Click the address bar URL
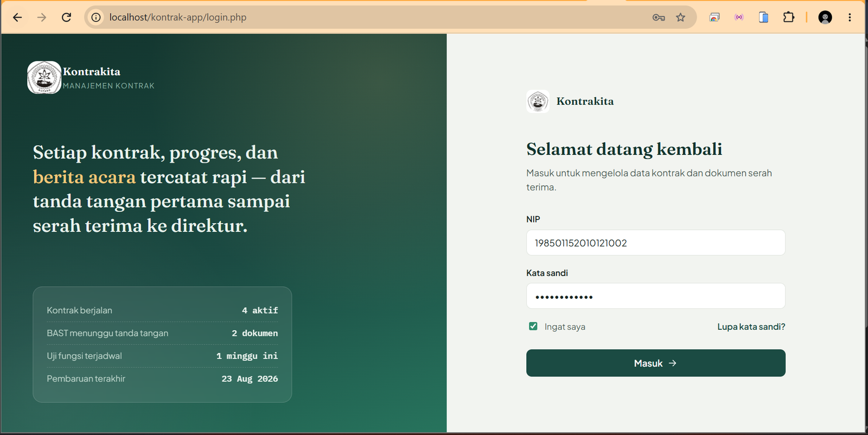The height and width of the screenshot is (435, 868). point(178,17)
